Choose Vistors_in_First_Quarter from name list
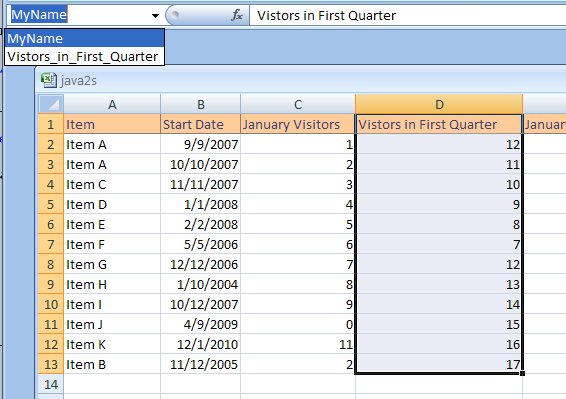This screenshot has height=399, width=566. 84,56
